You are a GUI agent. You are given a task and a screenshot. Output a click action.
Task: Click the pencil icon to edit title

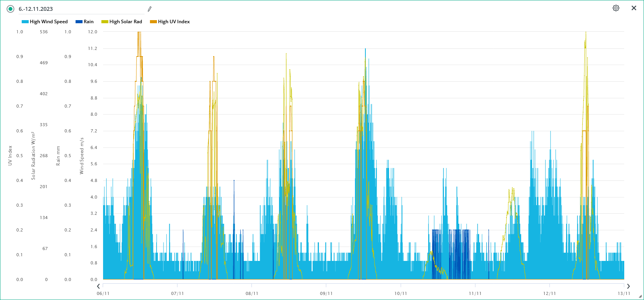tap(150, 9)
